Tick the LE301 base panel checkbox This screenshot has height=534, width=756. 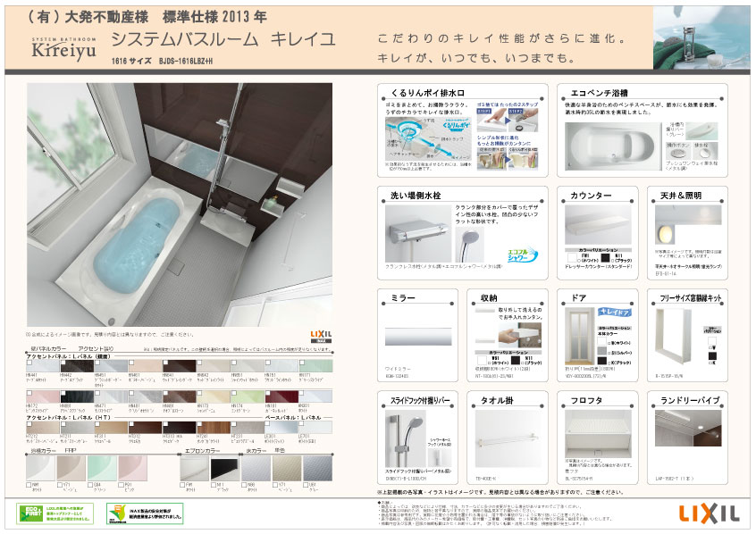[x=268, y=425]
